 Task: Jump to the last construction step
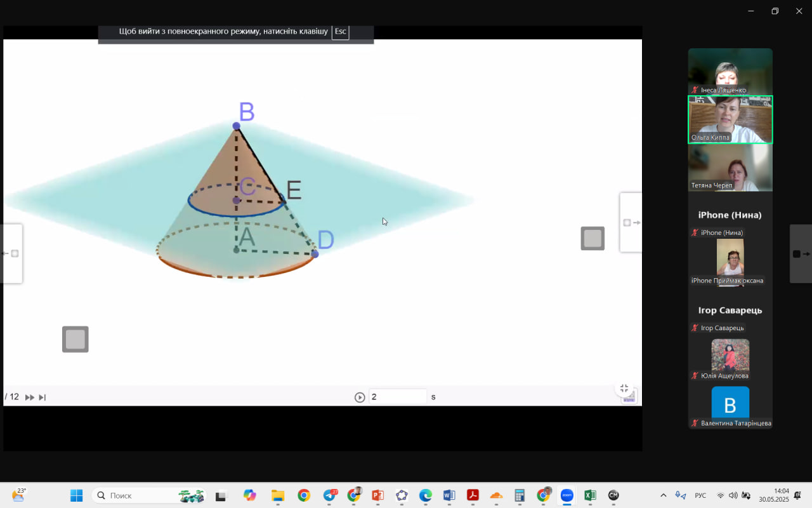(x=43, y=398)
